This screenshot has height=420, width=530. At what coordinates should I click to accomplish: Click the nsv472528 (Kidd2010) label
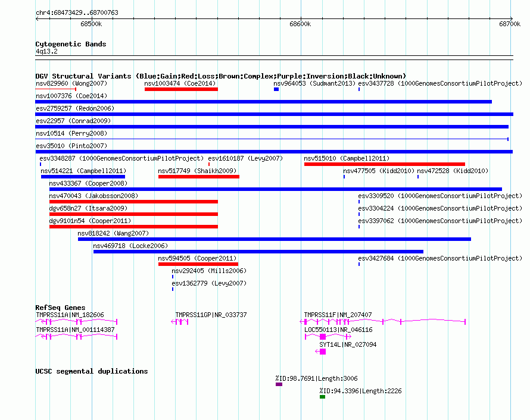(453, 171)
